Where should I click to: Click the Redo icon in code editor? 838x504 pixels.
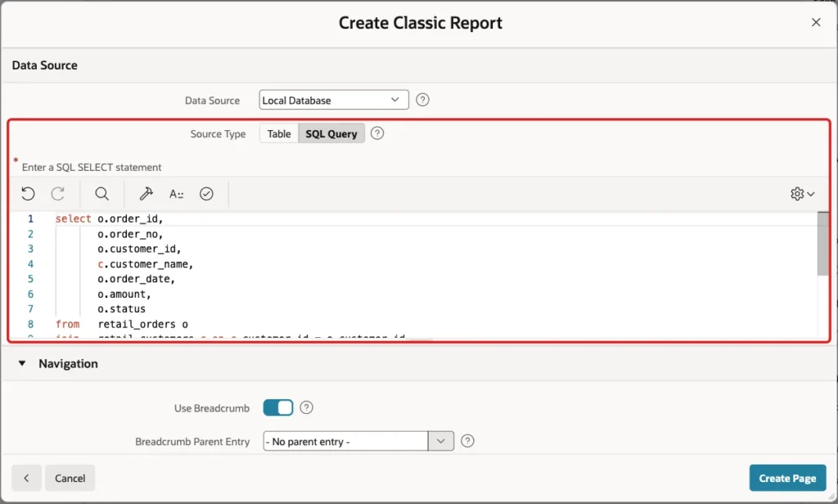(x=58, y=193)
